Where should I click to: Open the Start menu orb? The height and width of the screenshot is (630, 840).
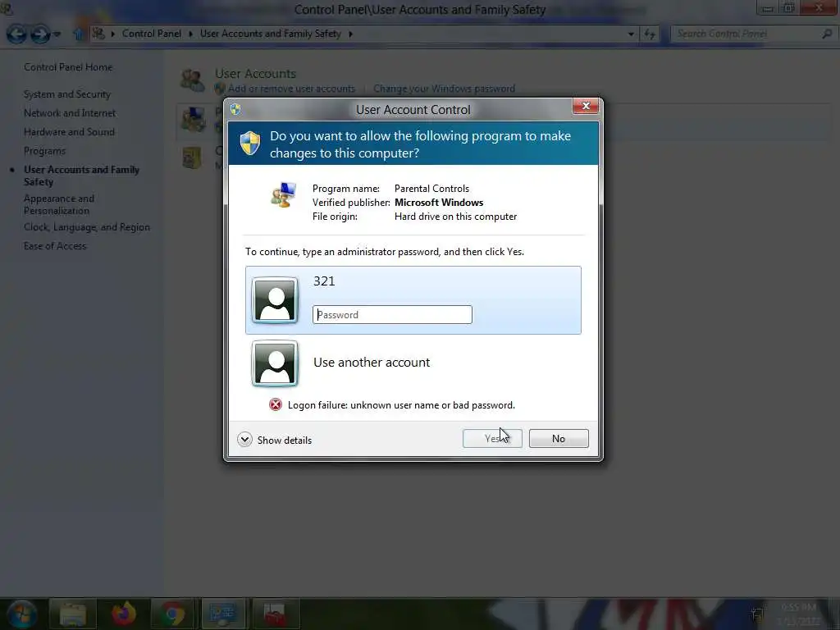[x=22, y=614]
